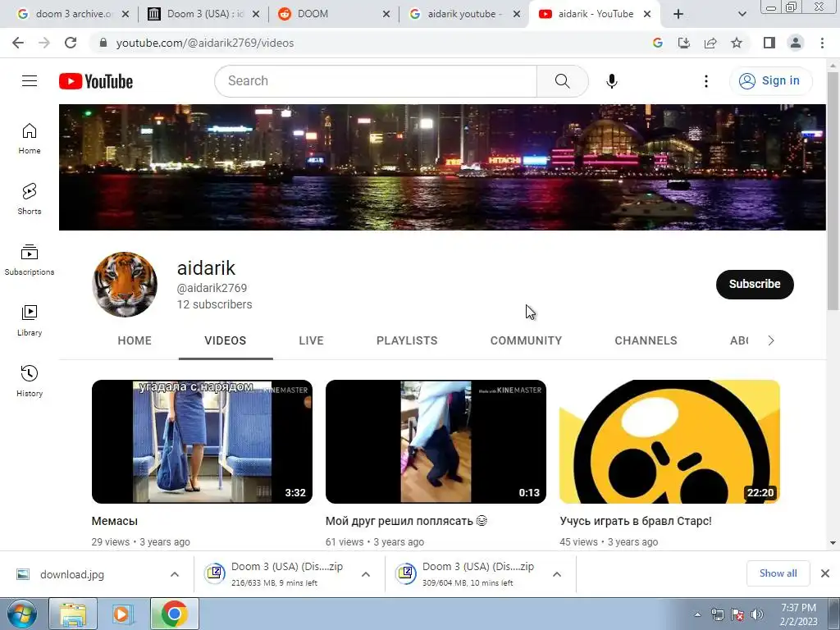The height and width of the screenshot is (630, 840).
Task: Click the address bar URL
Action: pyautogui.click(x=205, y=43)
